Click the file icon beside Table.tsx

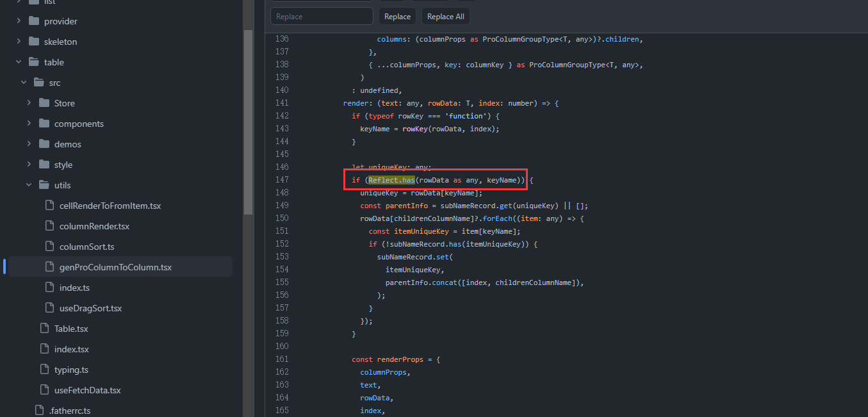coord(45,328)
